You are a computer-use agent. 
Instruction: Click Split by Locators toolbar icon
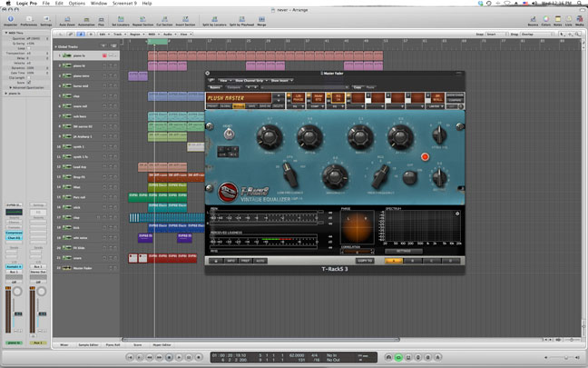tap(214, 19)
